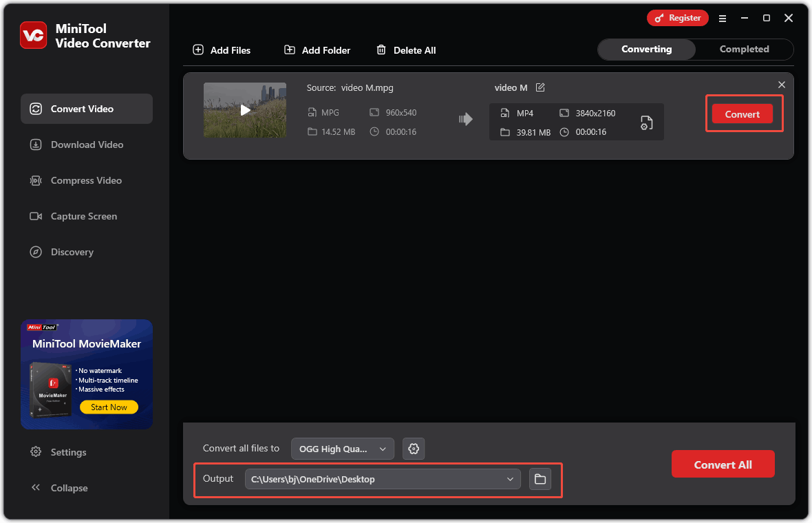Screen dimensions: 812x523
Task: Click the 14.52 MB source size text
Action: 338,131
